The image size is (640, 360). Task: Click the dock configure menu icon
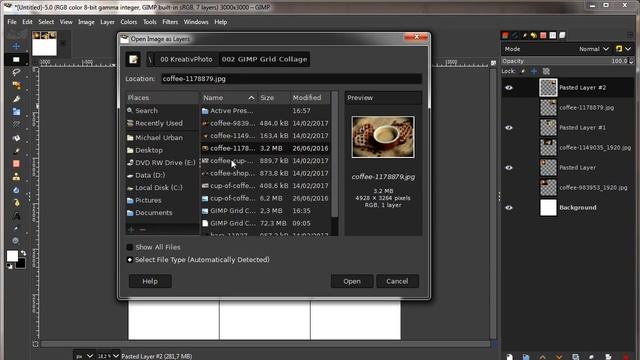[x=630, y=35]
